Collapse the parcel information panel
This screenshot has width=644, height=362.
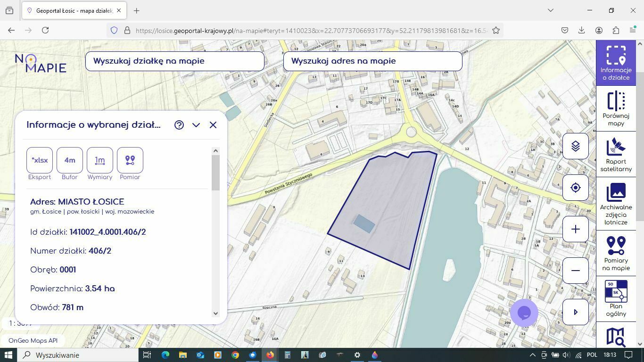[196, 125]
